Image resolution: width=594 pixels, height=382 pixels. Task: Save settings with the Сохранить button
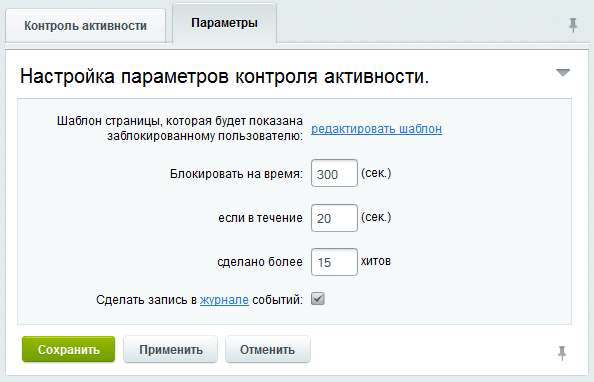pos(68,349)
